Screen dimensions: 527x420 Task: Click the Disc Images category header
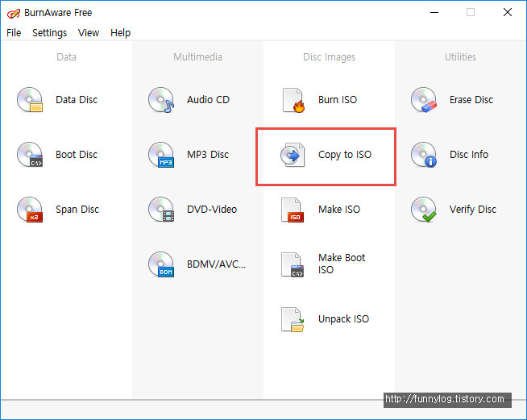pos(329,57)
